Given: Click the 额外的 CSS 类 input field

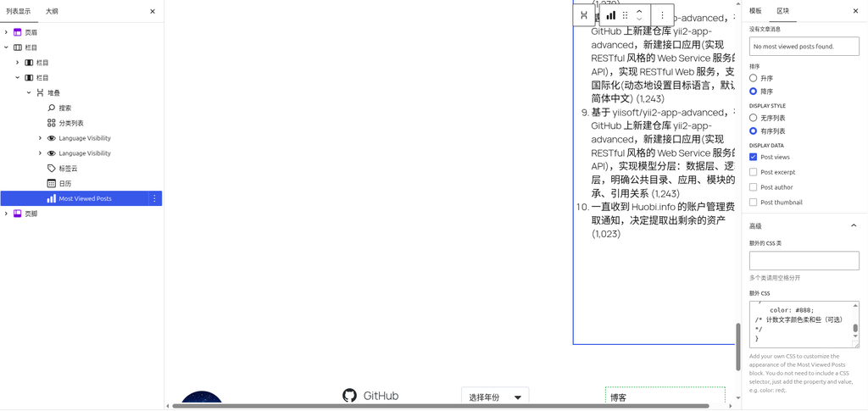Looking at the screenshot, I should pyautogui.click(x=804, y=260).
